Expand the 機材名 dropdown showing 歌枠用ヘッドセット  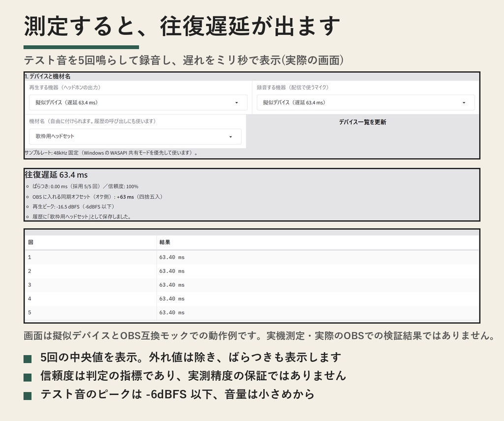tap(135, 136)
